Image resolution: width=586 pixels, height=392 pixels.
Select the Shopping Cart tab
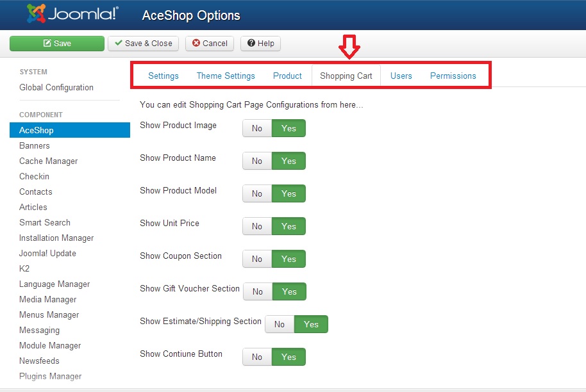tap(346, 76)
